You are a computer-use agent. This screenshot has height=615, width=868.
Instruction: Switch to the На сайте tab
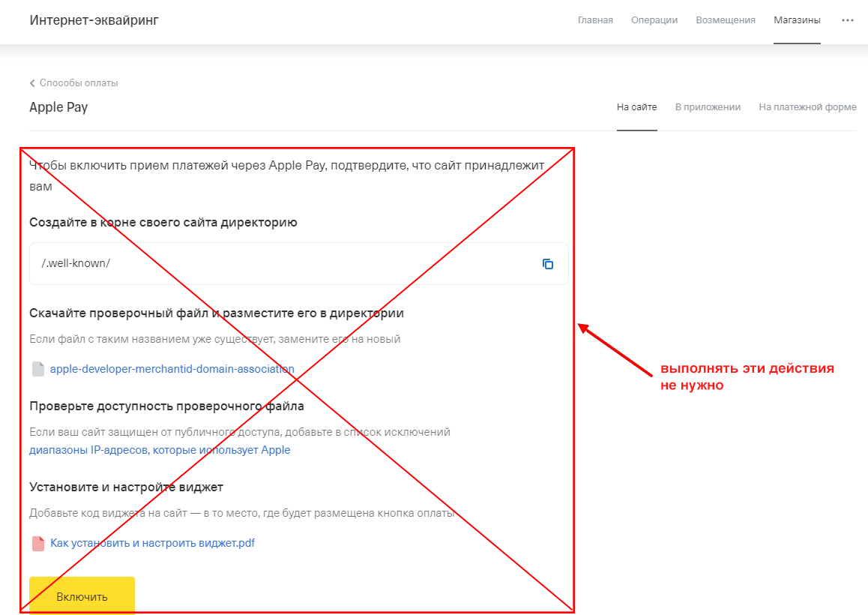click(x=636, y=107)
